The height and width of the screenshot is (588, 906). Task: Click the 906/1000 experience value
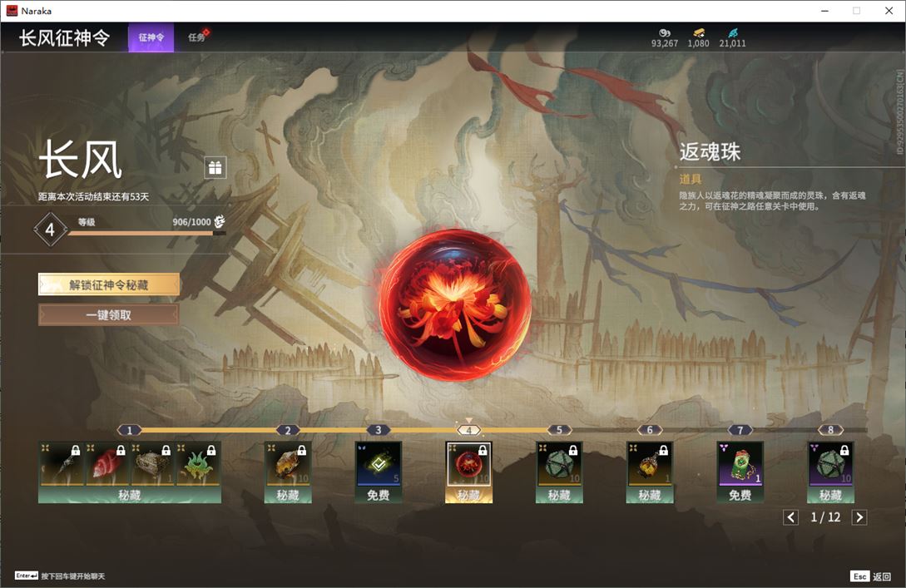pos(191,222)
